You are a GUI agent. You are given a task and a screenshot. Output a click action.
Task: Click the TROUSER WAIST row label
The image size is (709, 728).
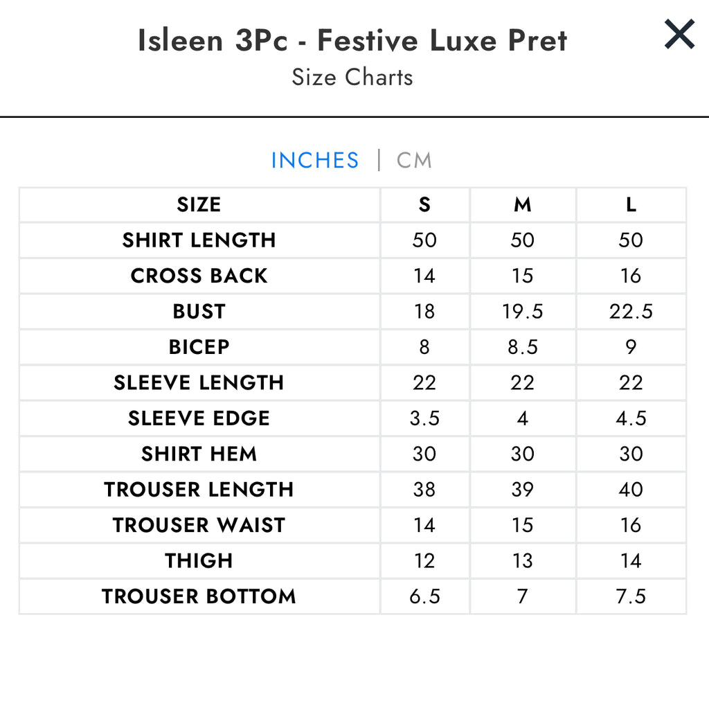coord(199,525)
